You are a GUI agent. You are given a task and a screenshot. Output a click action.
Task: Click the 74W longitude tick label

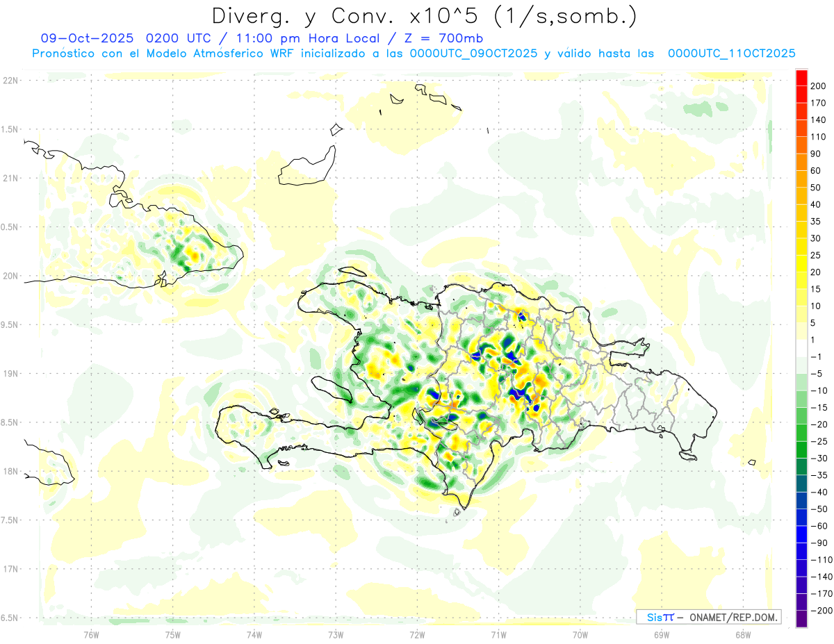[x=254, y=634]
